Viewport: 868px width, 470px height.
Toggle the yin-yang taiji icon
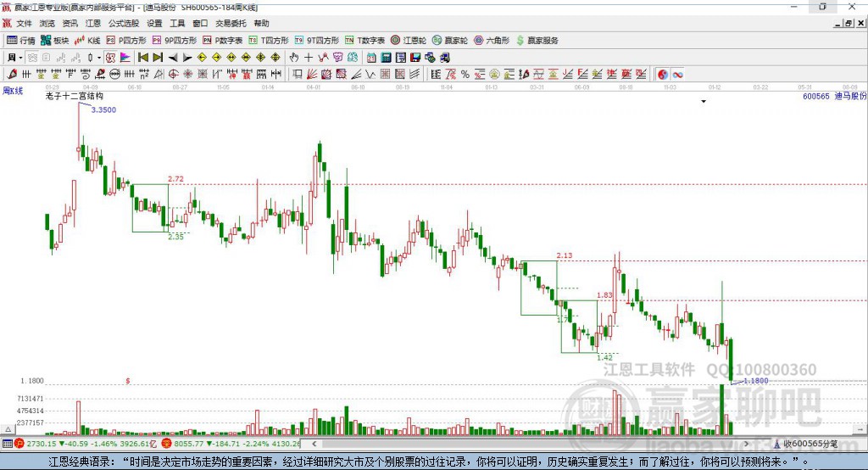pos(663,75)
